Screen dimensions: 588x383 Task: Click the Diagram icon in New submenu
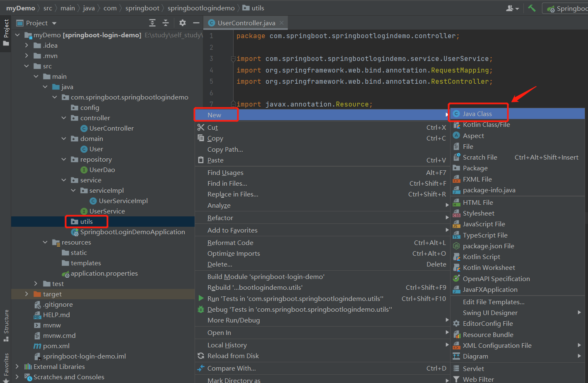coord(456,356)
